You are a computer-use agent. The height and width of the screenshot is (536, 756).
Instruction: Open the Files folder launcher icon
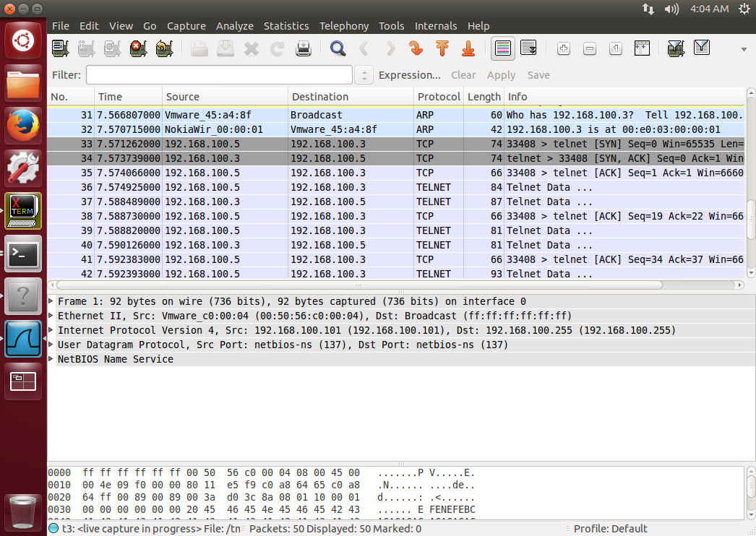pyautogui.click(x=22, y=83)
